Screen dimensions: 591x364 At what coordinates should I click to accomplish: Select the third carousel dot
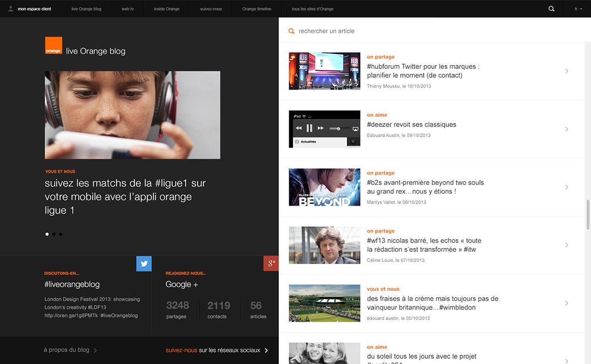point(61,234)
